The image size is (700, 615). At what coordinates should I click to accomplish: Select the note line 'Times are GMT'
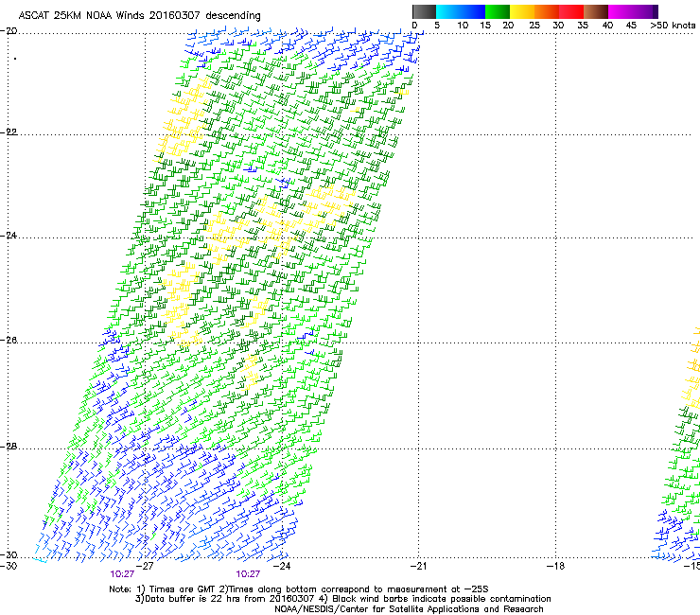click(x=184, y=589)
